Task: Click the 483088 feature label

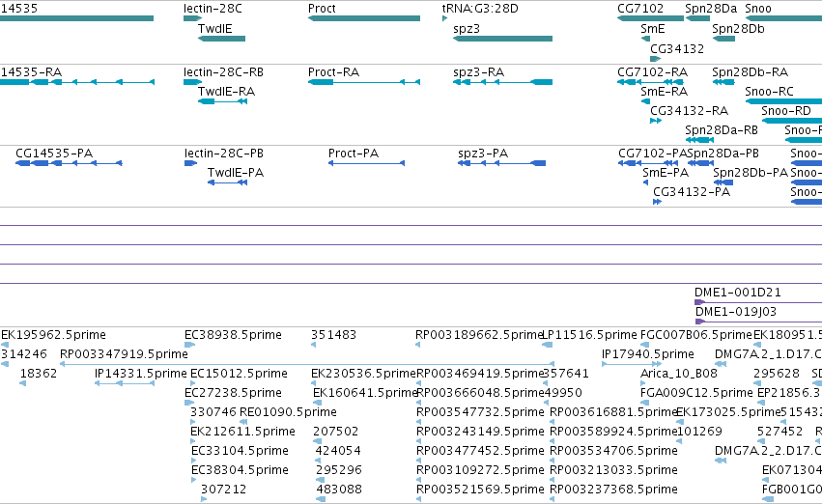Action: pyautogui.click(x=339, y=489)
